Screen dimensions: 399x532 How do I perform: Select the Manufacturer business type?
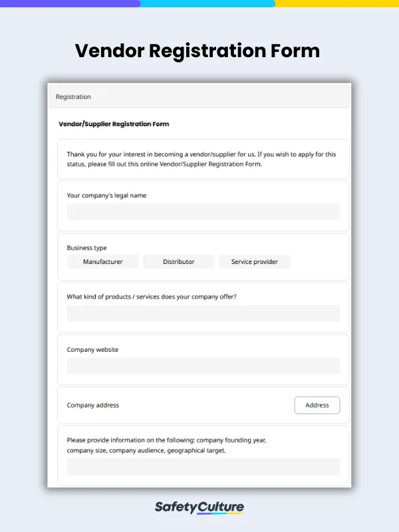coord(103,261)
